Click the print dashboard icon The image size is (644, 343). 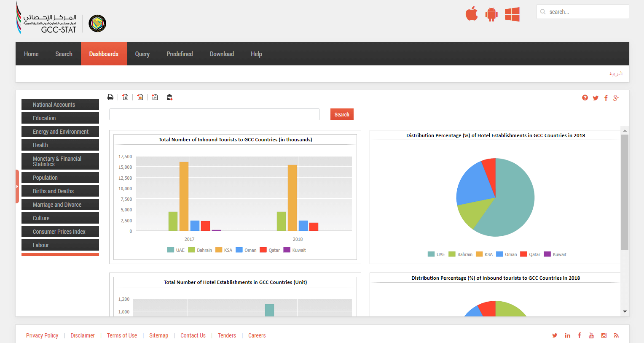110,97
